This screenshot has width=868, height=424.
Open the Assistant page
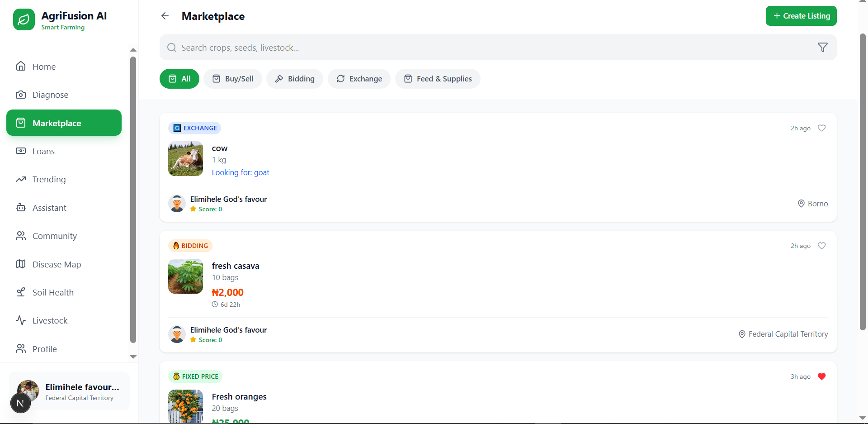tap(49, 208)
